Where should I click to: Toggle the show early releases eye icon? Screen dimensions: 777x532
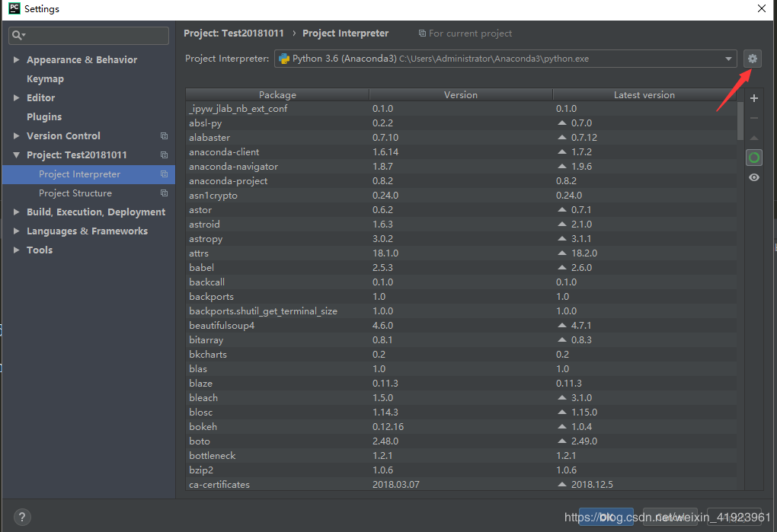point(753,177)
